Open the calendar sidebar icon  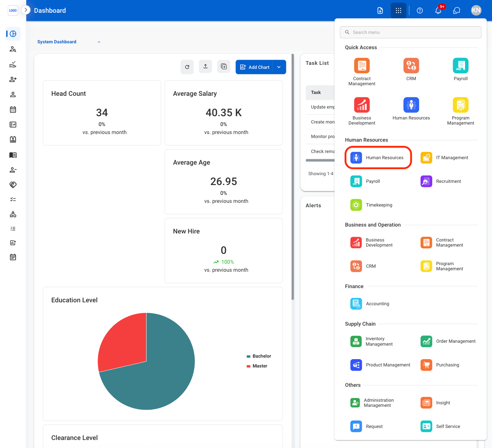click(13, 109)
